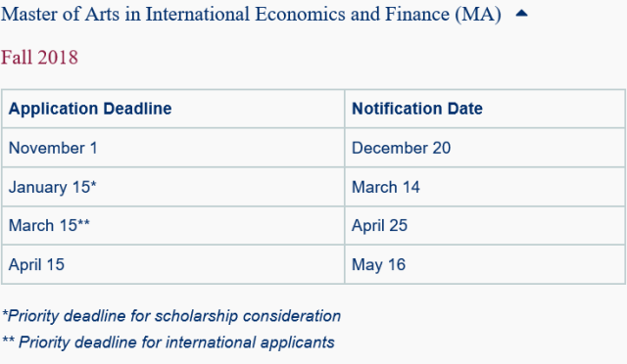Click the Application Deadline column header
This screenshot has width=627, height=364.
pyautogui.click(x=173, y=109)
